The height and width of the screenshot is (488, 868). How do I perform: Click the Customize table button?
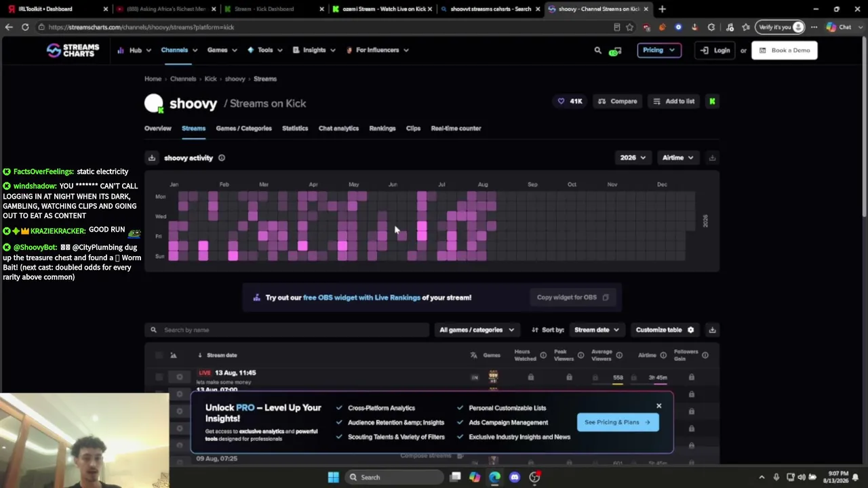pos(665,330)
